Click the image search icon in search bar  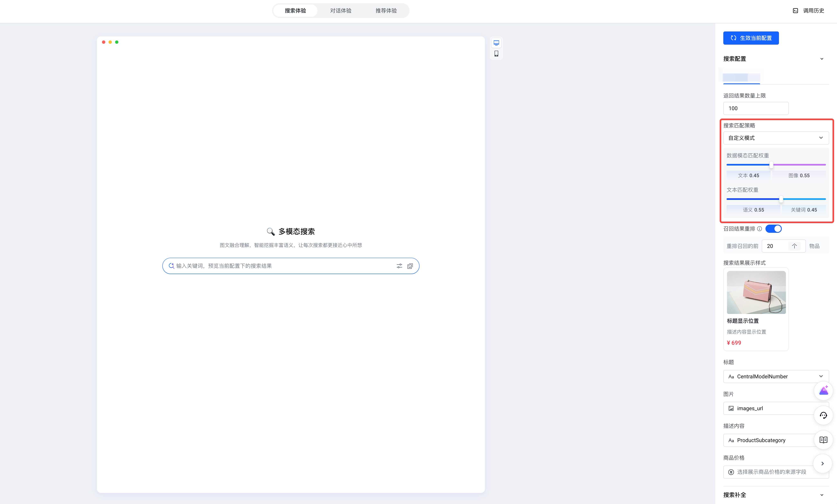[410, 266]
